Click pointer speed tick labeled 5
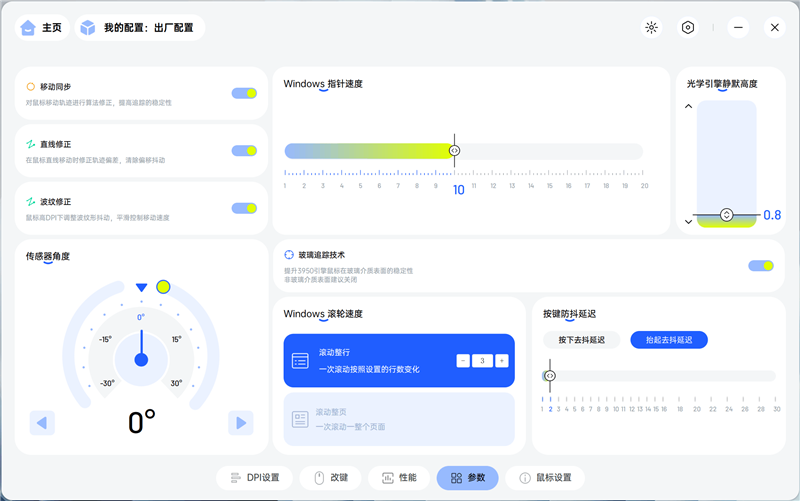Image resolution: width=800 pixels, height=501 pixels. 360,186
